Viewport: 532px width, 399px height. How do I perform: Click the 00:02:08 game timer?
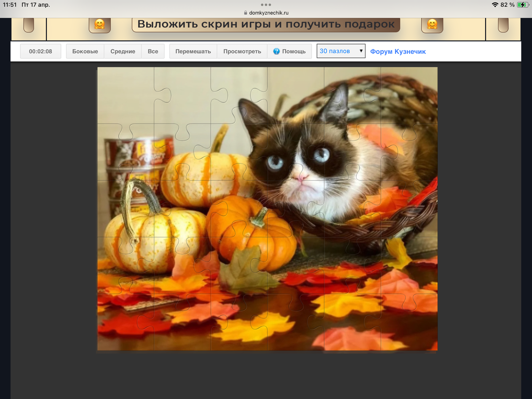click(40, 51)
